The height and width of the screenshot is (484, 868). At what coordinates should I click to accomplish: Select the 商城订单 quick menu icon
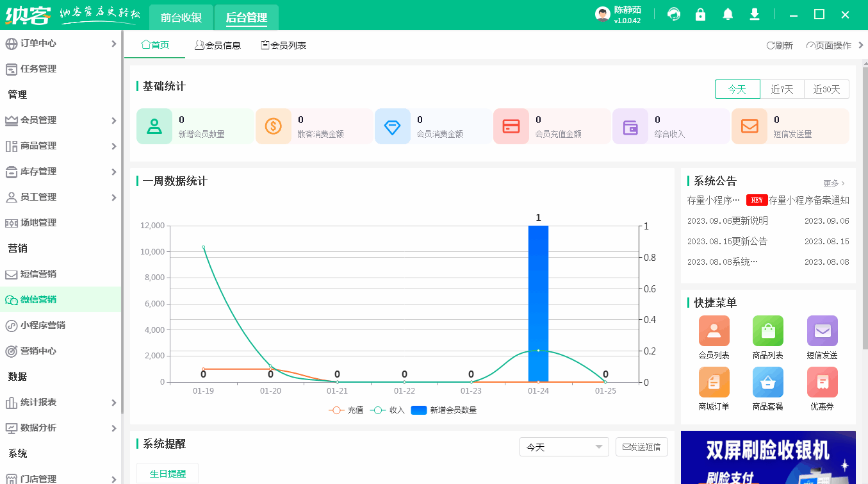[x=714, y=383]
